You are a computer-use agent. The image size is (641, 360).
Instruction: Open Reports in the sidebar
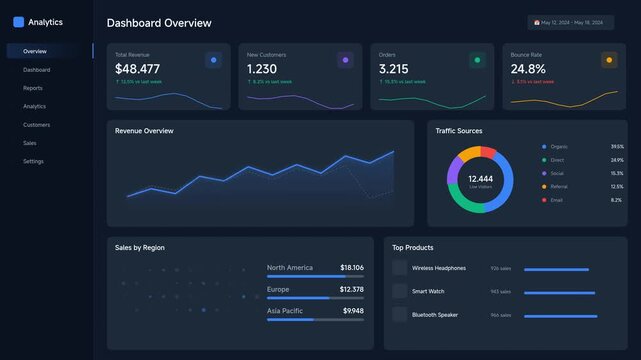click(33, 88)
